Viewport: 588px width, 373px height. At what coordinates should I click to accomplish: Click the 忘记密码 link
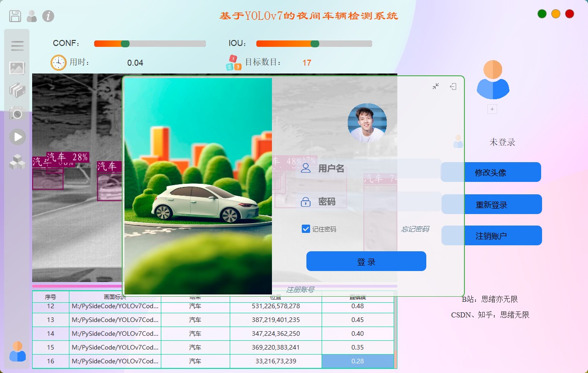coord(415,229)
